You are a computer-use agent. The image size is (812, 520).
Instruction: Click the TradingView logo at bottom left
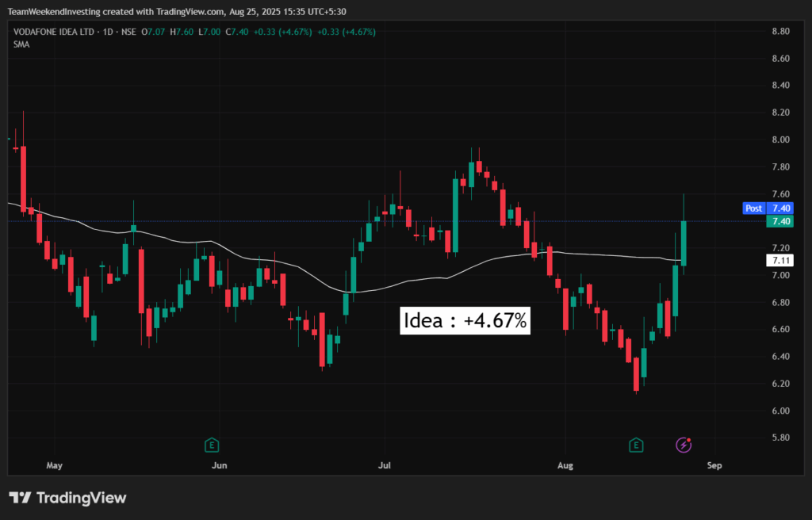[67, 499]
